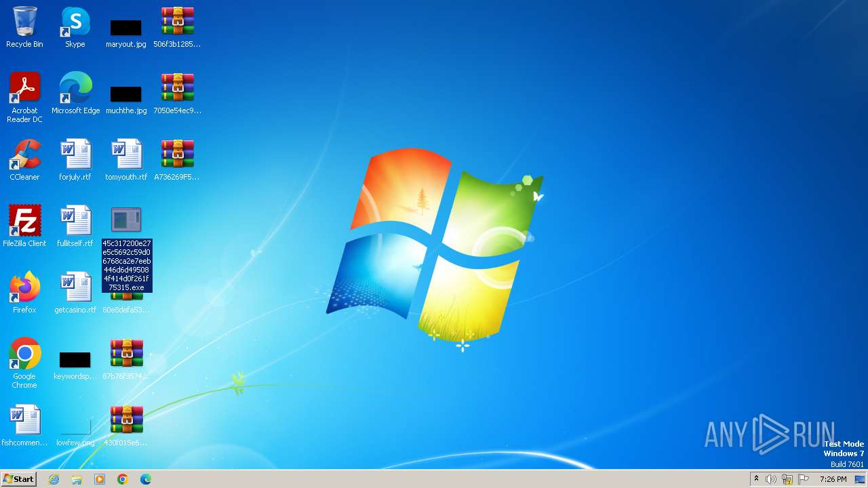Screen dimensions: 868x488
Task: Show hidden tray icons arrow
Action: pyautogui.click(x=756, y=479)
